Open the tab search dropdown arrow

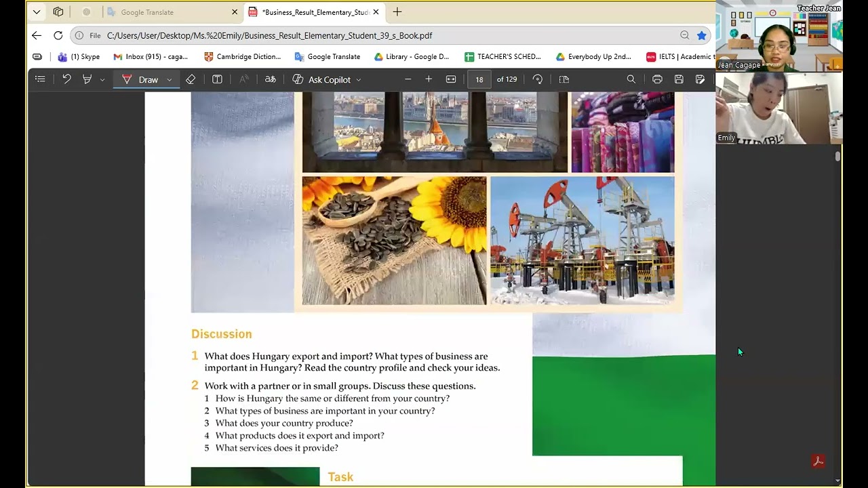click(37, 12)
